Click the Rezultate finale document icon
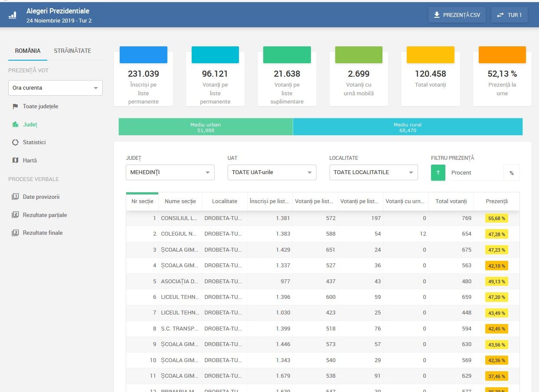 click(15, 233)
